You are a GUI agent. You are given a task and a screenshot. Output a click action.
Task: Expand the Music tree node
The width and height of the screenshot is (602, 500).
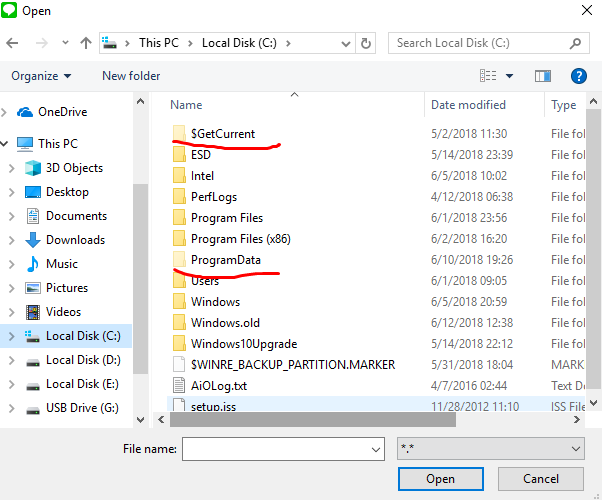point(12,264)
